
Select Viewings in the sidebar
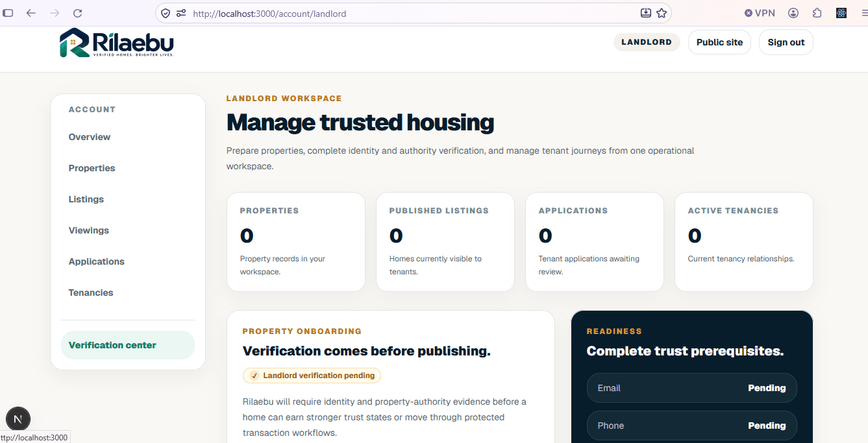(x=89, y=230)
